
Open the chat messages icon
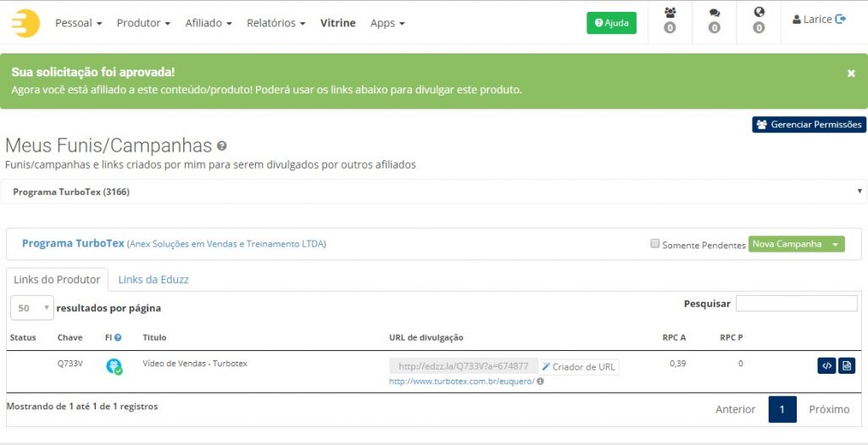pyautogui.click(x=715, y=13)
